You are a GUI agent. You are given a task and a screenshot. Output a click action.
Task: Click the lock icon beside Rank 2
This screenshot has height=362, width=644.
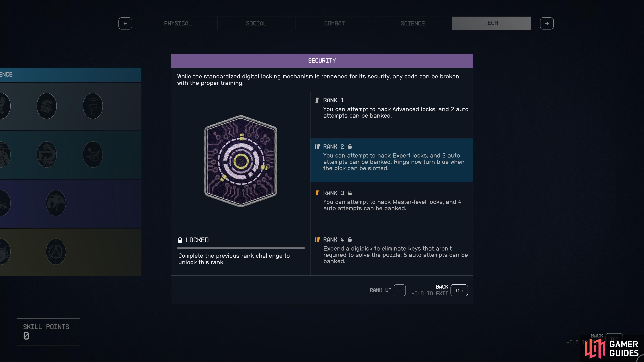coord(350,146)
